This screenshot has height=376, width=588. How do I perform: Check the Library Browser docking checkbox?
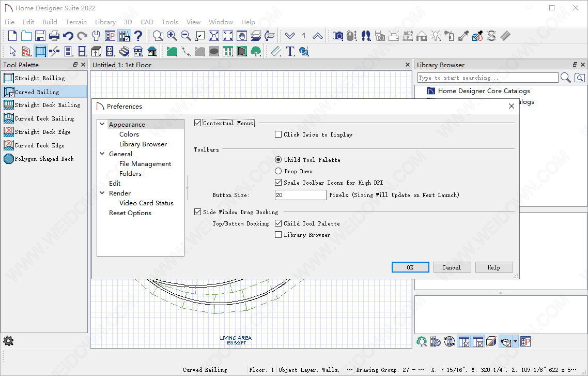(278, 235)
